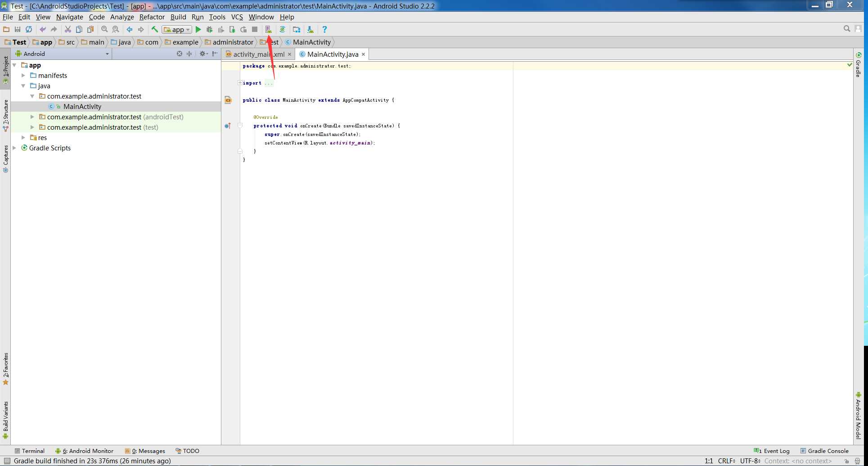The height and width of the screenshot is (466, 868).
Task: Click the toolbar Help question mark
Action: coord(324,30)
